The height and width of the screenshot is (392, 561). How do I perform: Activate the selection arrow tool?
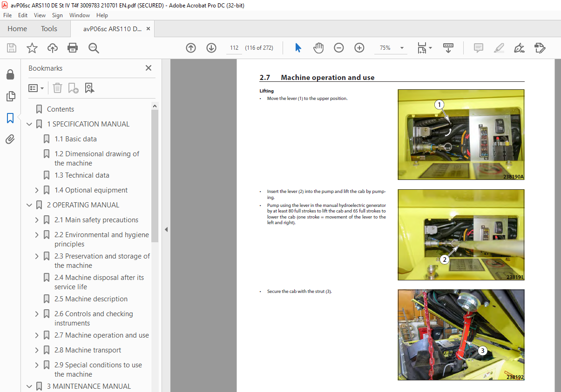[x=298, y=48]
